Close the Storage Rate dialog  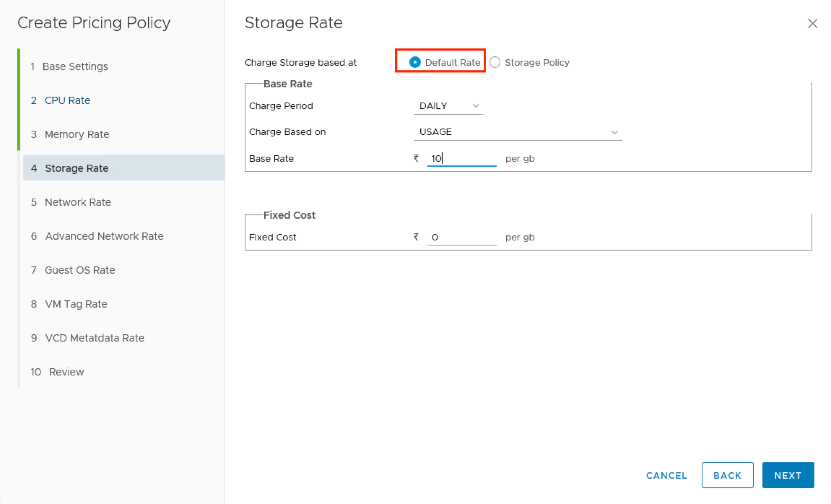pos(812,23)
